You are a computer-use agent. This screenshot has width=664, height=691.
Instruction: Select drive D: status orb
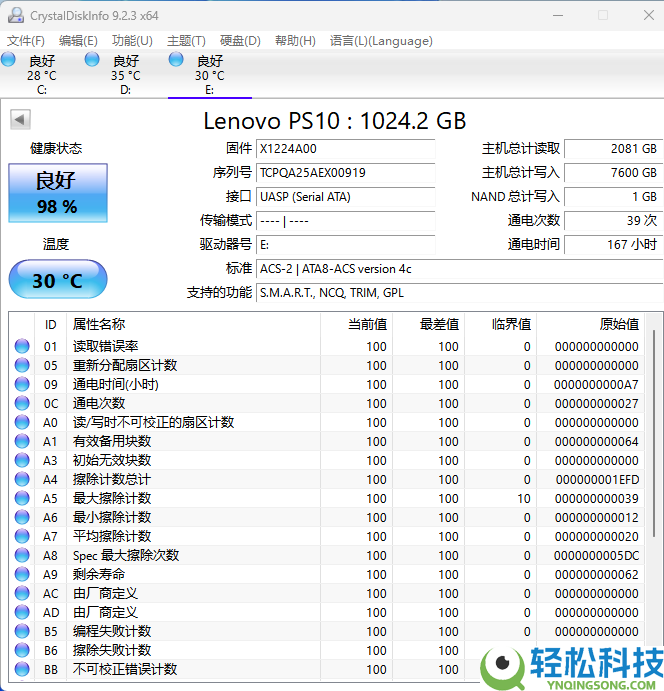(93, 61)
